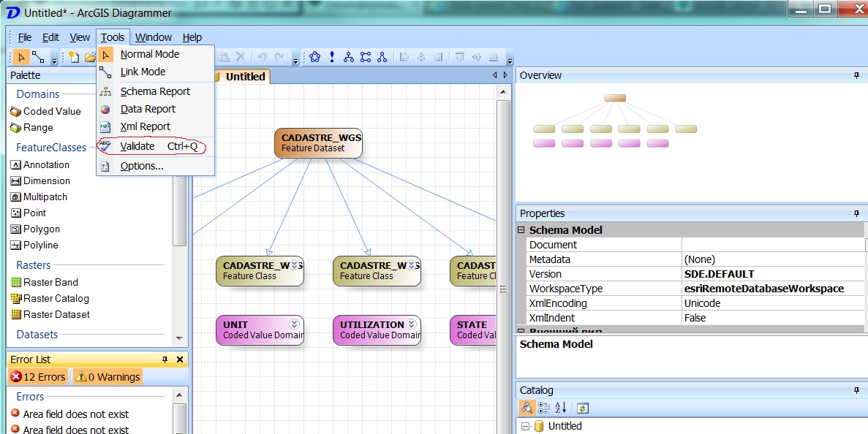The width and height of the screenshot is (868, 434).
Task: Click the orange node in Overview thumbnail
Action: [x=615, y=99]
